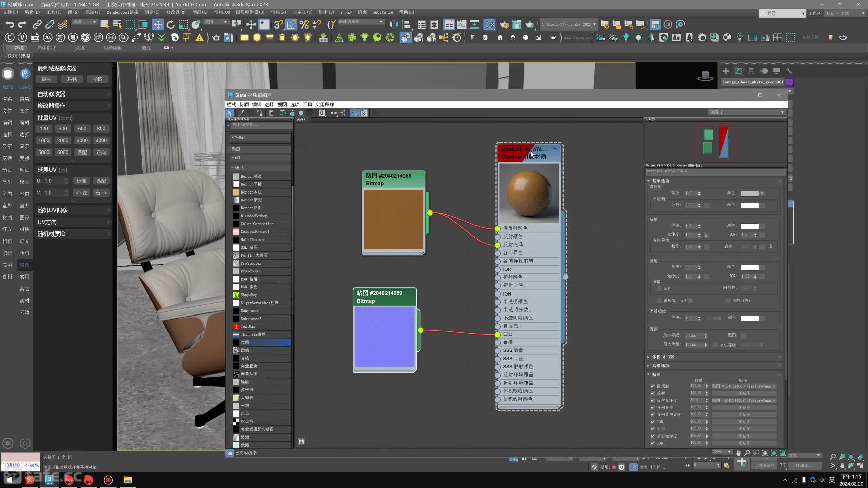Switch to the 自由形式 ribbon tab
The height and width of the screenshot is (488, 868).
[47, 48]
